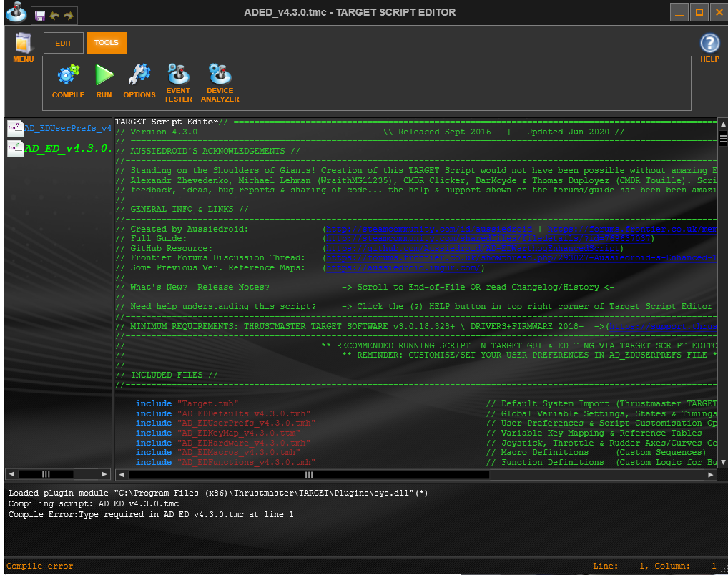
Task: Click the "Compile Error:Type required" output line
Action: coord(151,515)
